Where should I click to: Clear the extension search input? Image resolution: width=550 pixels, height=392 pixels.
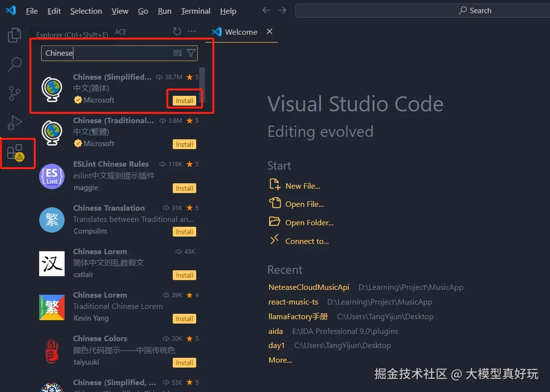[x=177, y=53]
